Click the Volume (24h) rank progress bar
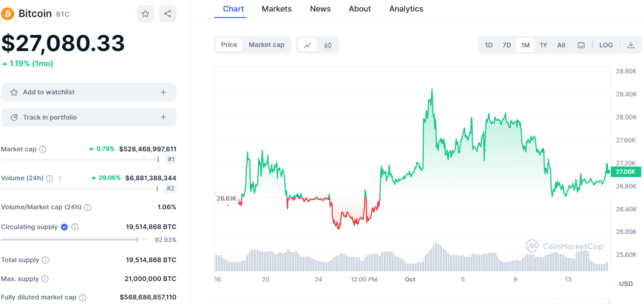The image size is (644, 304). point(80,188)
